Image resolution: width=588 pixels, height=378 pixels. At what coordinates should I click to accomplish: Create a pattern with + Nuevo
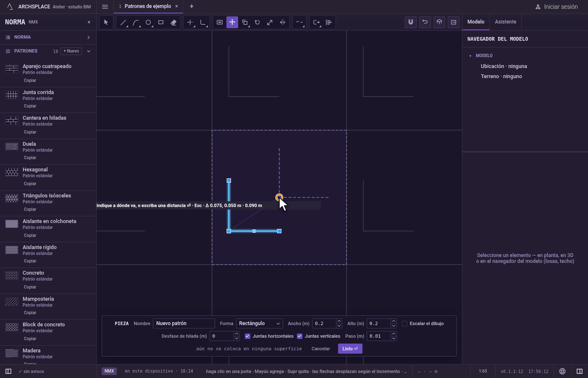[x=71, y=51]
